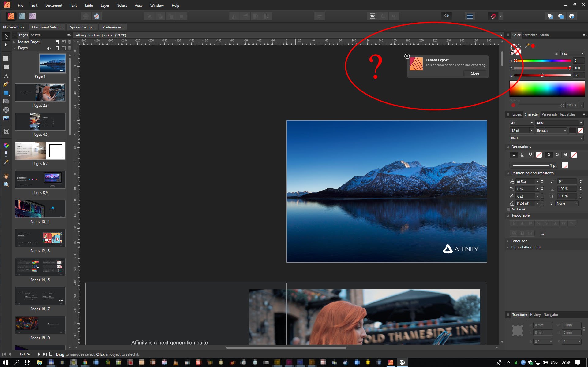Switch to the Swatches tab

pos(530,35)
